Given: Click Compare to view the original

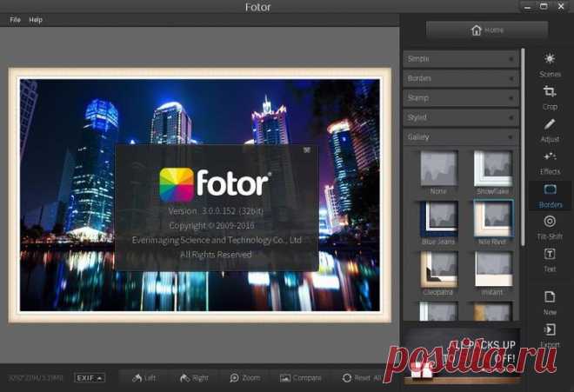Looking at the screenshot, I should pyautogui.click(x=300, y=378).
